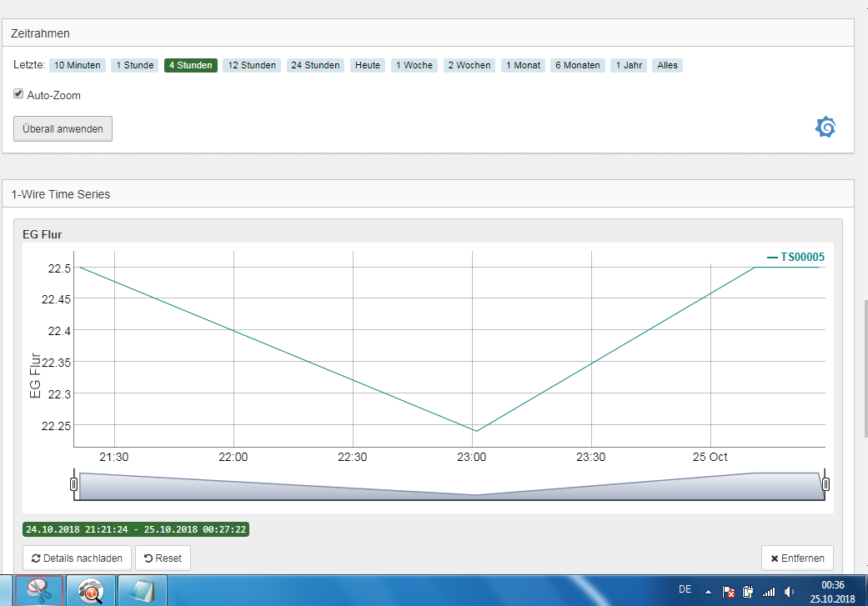Click the 22:30 x-axis label
This screenshot has height=606, width=868.
[x=353, y=457]
